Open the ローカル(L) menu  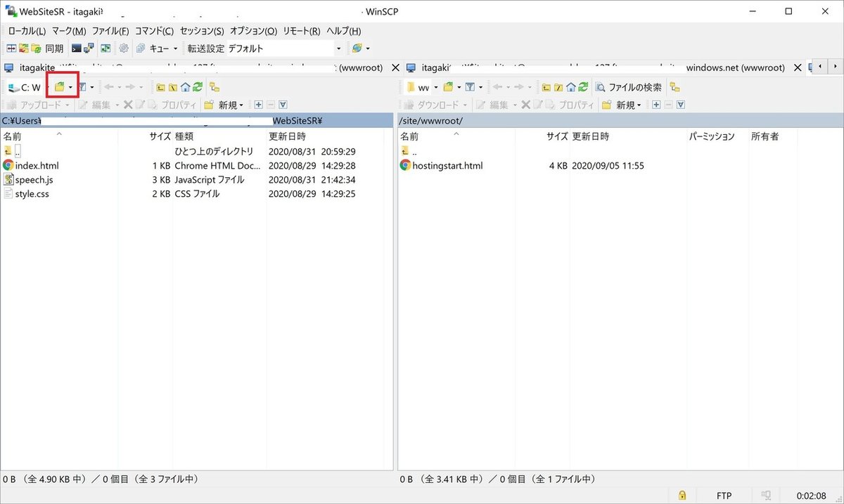tap(27, 31)
